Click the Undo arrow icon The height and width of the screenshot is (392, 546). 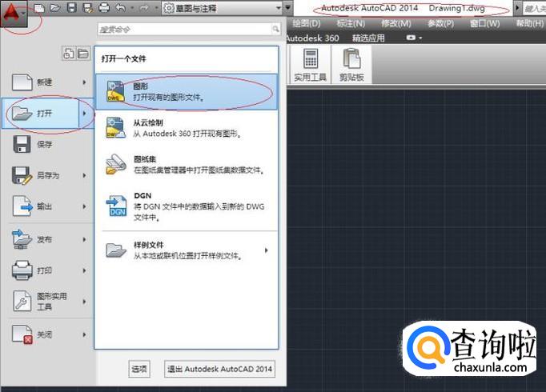click(x=120, y=8)
